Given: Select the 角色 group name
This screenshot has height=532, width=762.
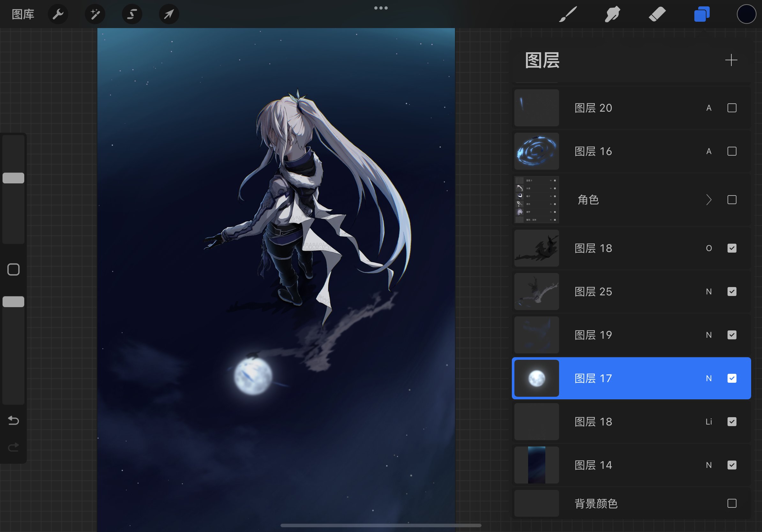Looking at the screenshot, I should [x=588, y=200].
